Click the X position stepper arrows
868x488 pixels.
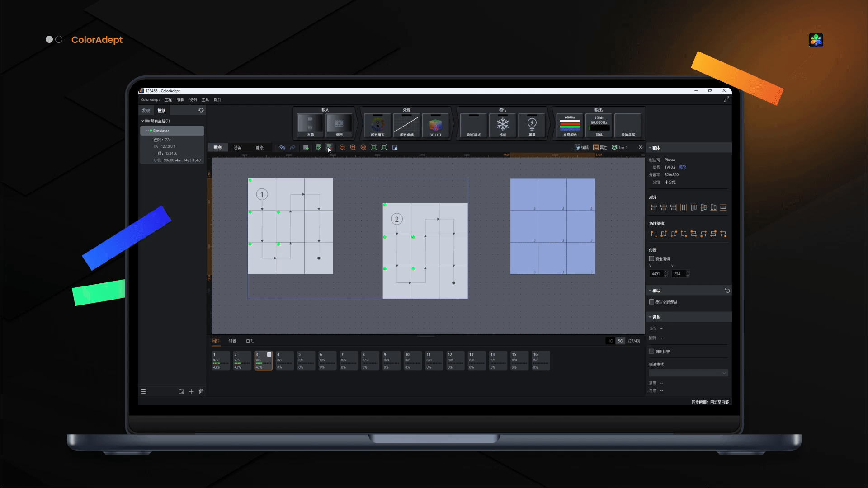point(665,274)
